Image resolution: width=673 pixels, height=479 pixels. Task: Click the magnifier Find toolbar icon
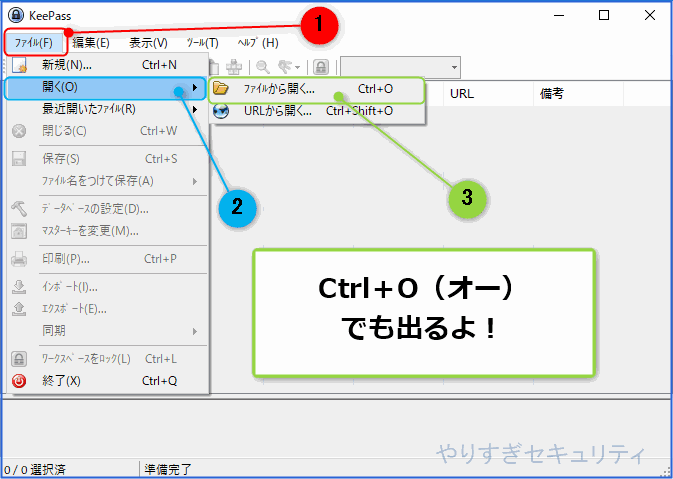(263, 67)
